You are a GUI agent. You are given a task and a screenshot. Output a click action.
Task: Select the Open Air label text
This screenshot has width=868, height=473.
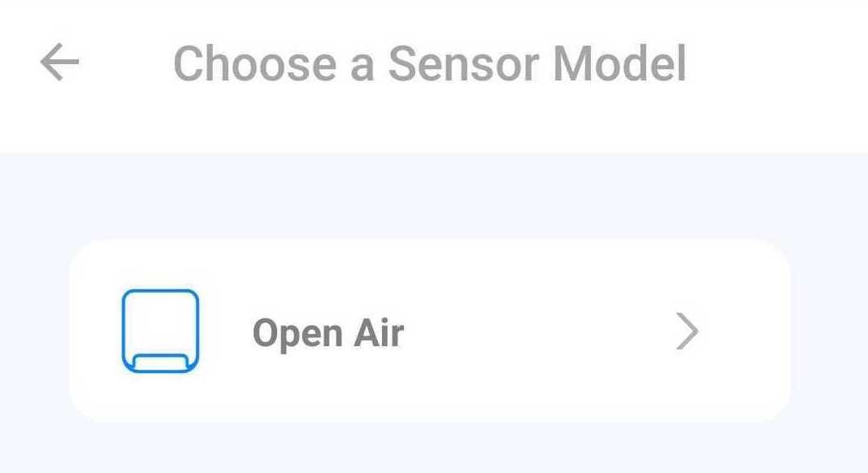328,330
